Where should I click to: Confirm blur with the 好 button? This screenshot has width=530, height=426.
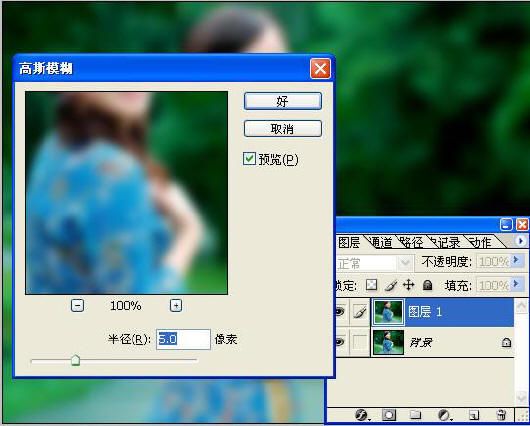pos(283,101)
